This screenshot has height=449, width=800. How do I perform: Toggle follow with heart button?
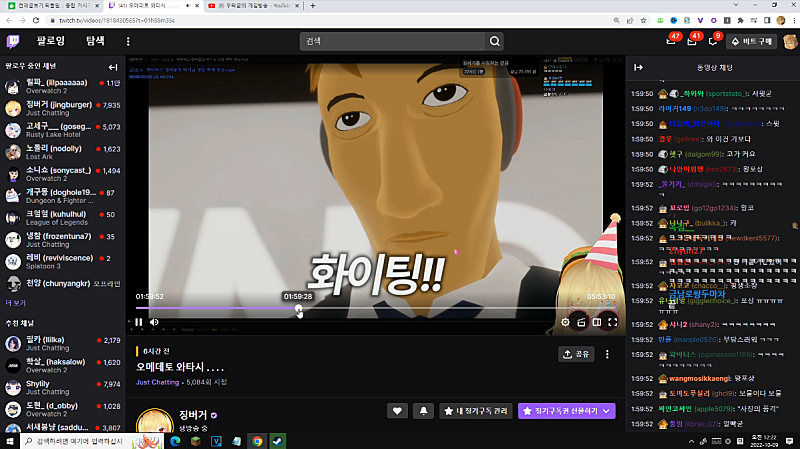(x=397, y=411)
